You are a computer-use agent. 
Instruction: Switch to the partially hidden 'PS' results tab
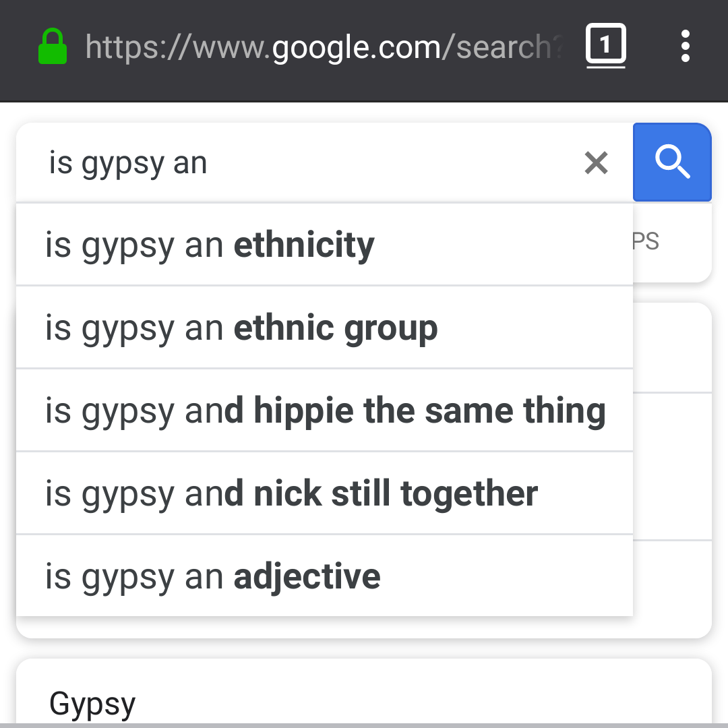tap(646, 241)
